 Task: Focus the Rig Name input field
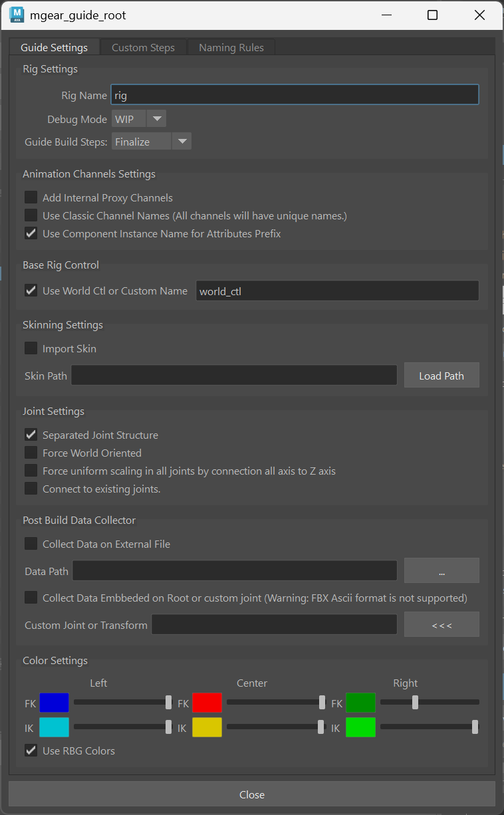(x=295, y=94)
